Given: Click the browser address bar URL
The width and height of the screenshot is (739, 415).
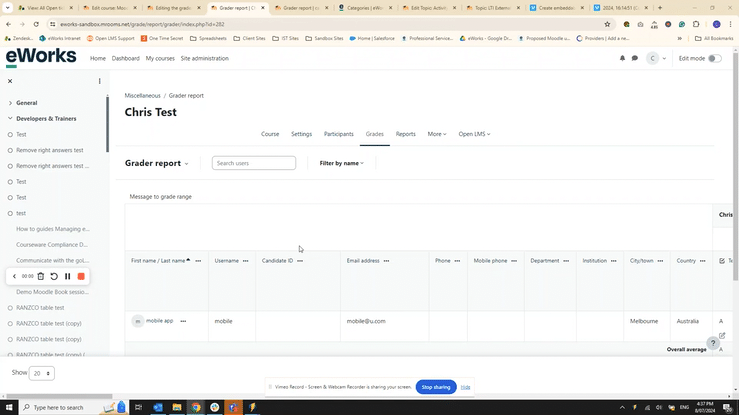Looking at the screenshot, I should point(142,24).
